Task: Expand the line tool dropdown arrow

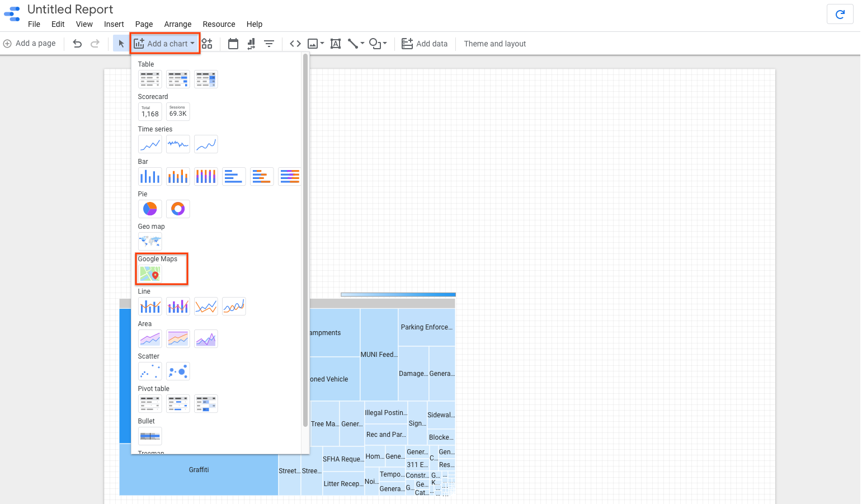Action: (362, 43)
